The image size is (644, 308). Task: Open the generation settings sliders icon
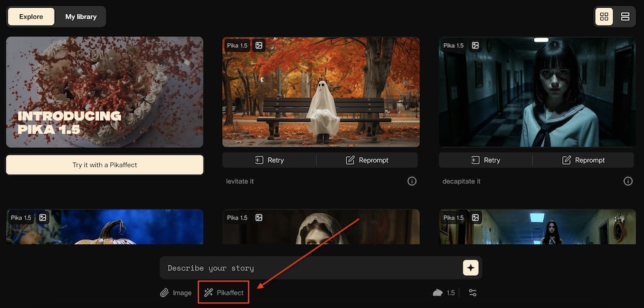click(473, 293)
